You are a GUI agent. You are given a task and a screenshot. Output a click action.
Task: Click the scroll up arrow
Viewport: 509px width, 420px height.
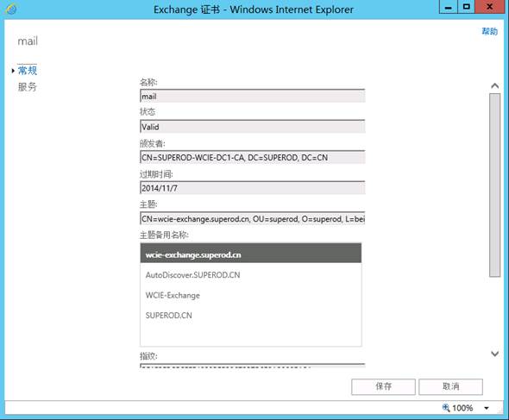[494, 85]
